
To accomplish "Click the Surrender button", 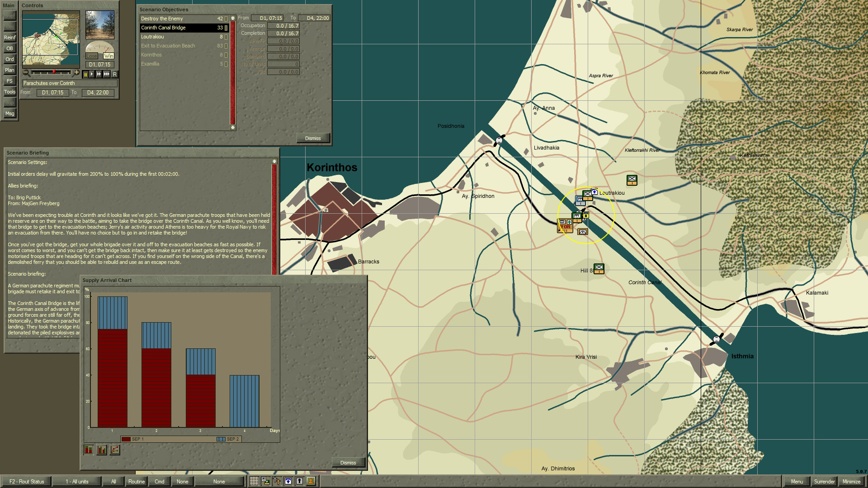I will [x=825, y=482].
